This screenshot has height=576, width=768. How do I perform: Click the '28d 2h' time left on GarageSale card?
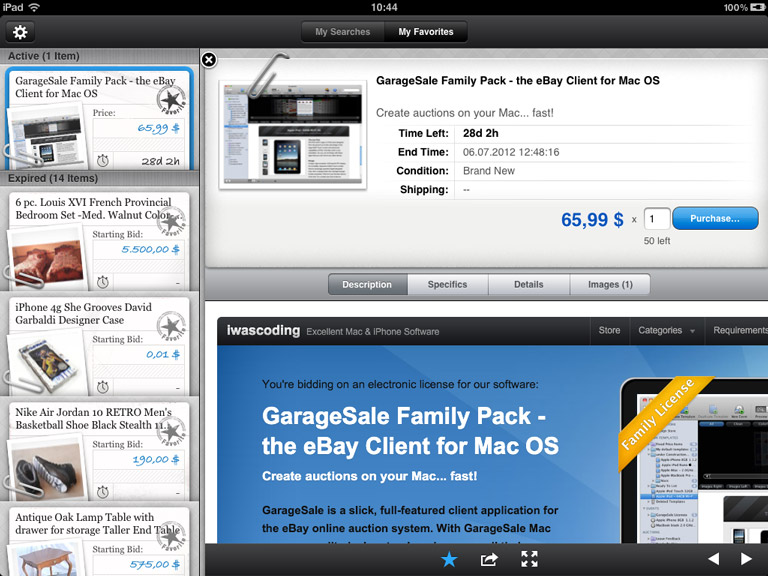pyautogui.click(x=161, y=161)
